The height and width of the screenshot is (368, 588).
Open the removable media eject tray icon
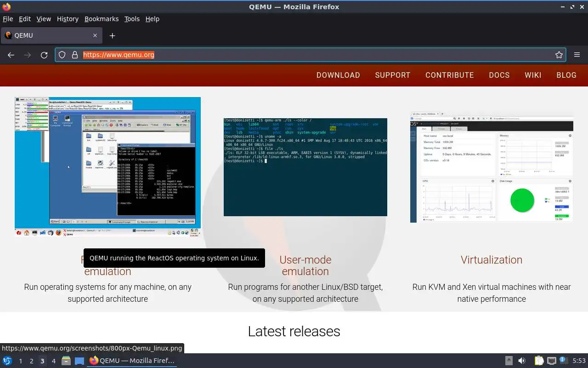509,361
